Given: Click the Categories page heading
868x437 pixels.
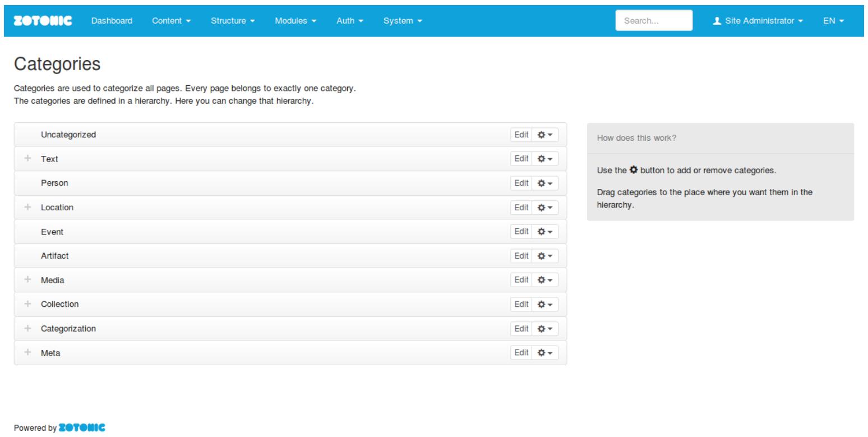Looking at the screenshot, I should click(x=57, y=64).
